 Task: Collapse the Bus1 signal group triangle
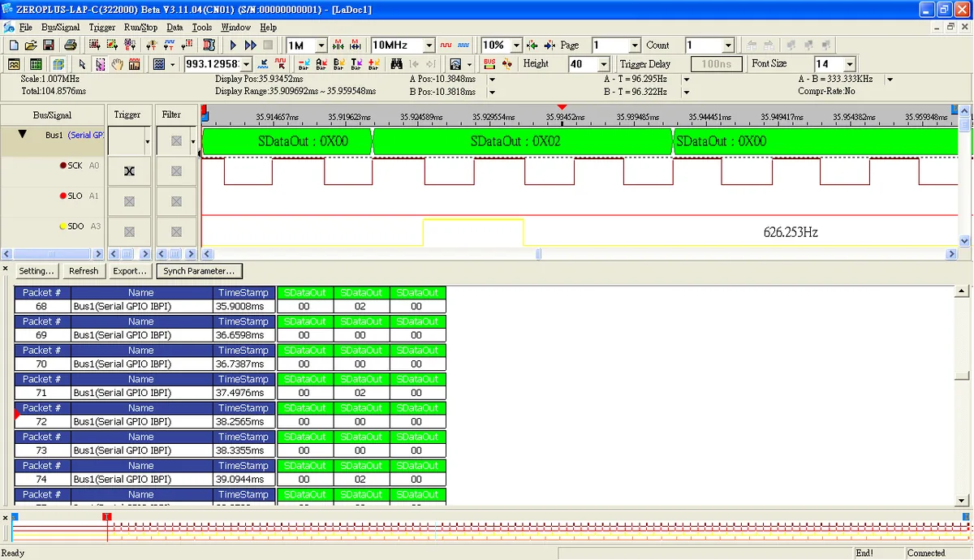[23, 135]
